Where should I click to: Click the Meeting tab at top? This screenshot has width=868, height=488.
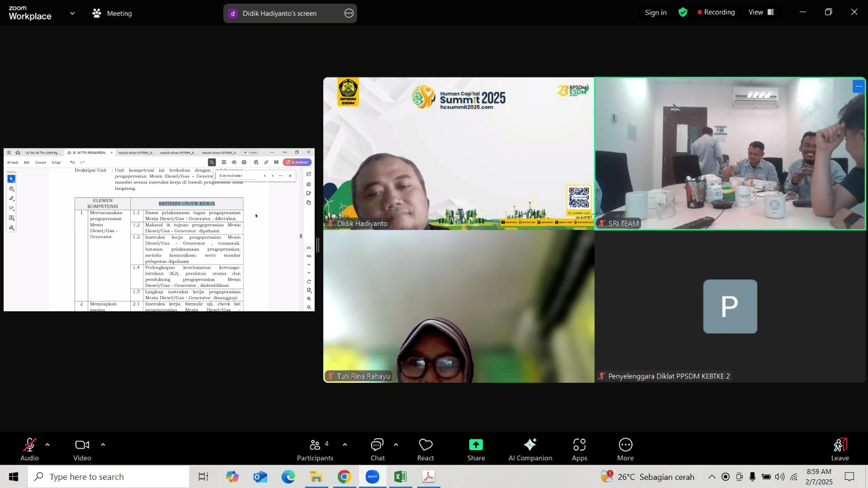[x=112, y=13]
